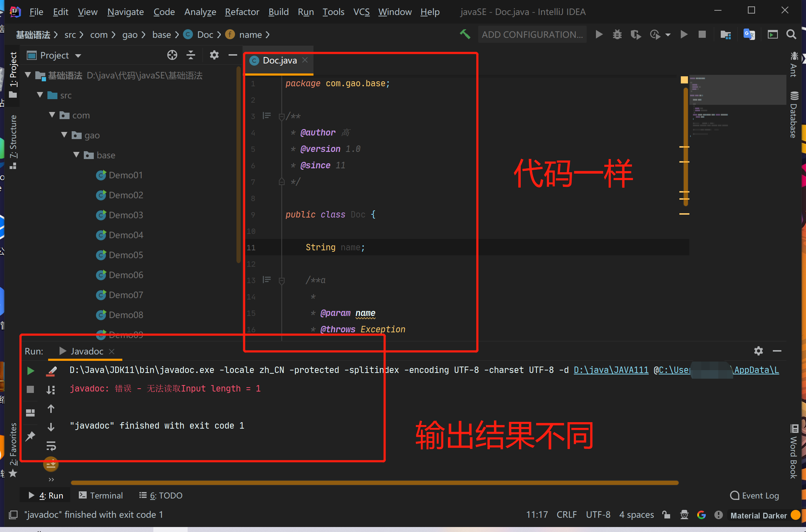Click the Build project hammer icon
The height and width of the screenshot is (532, 806).
tap(465, 34)
